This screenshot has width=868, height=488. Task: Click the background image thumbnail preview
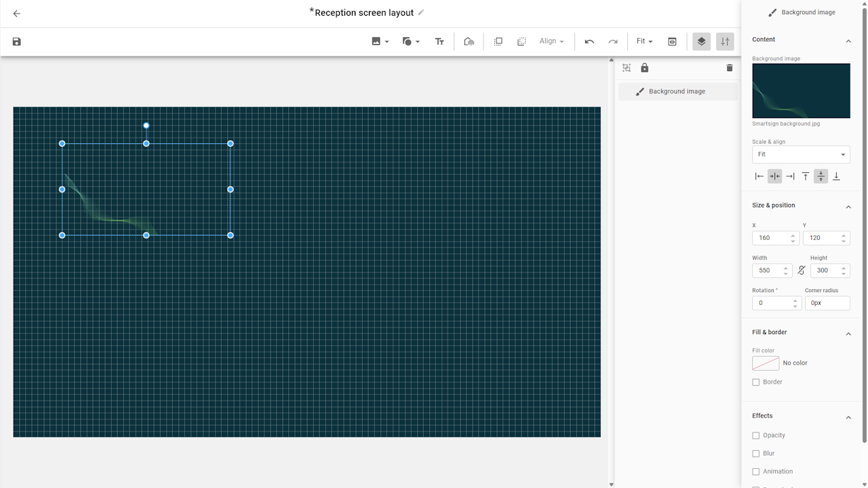801,91
